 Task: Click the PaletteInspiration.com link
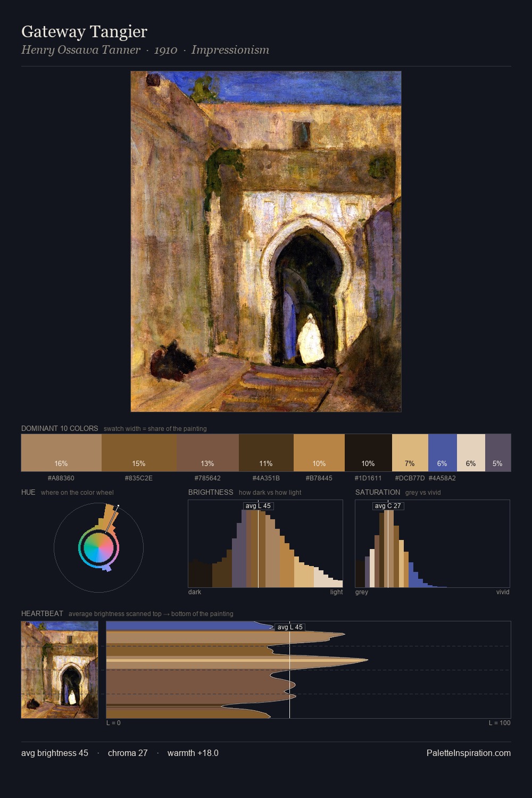coord(469,753)
